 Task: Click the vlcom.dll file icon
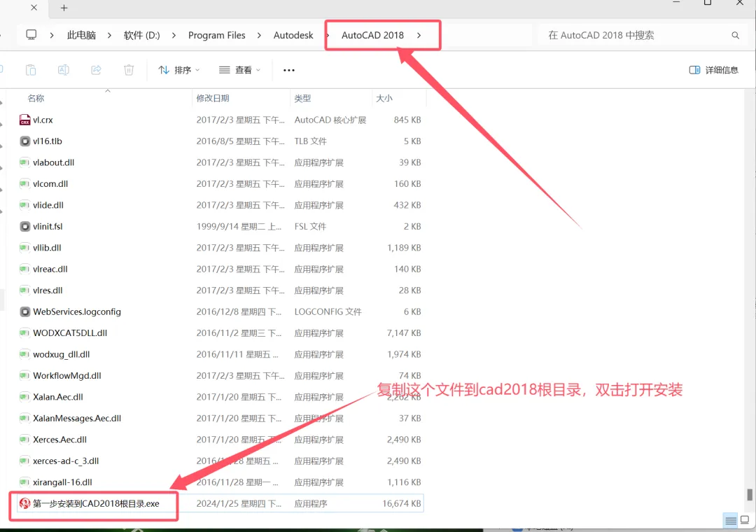[25, 184]
